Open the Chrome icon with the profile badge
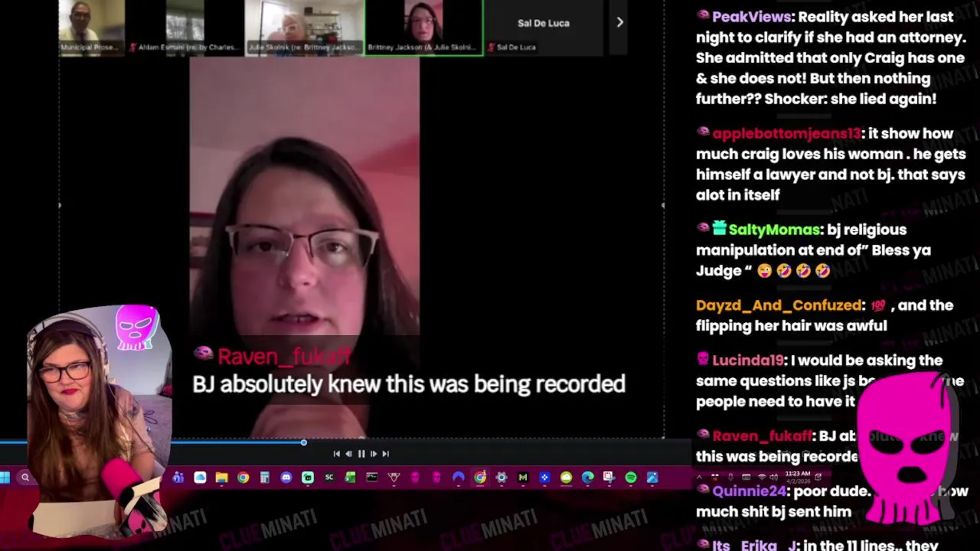 click(480, 478)
